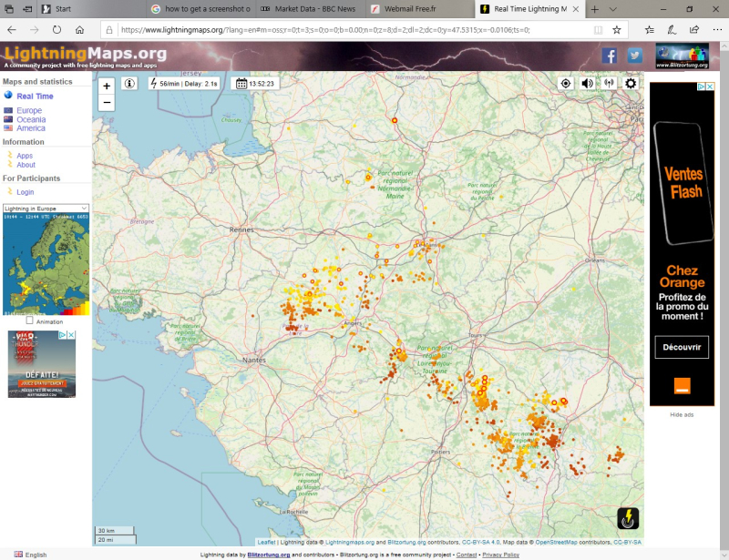Open the Privacy Policy footer link
Viewport: 729px width, 560px height.
tap(500, 555)
